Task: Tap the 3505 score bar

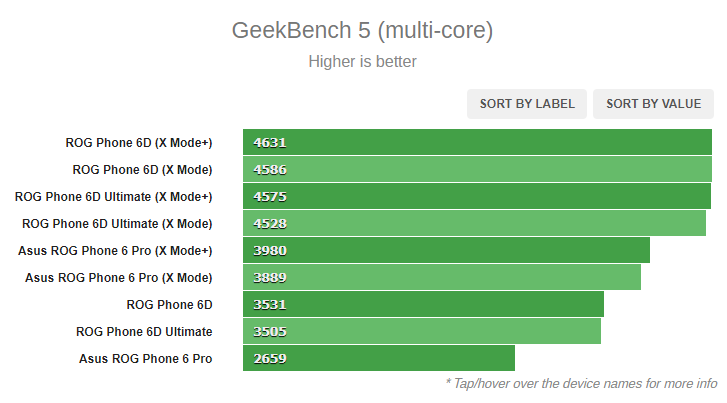Action: 421,332
